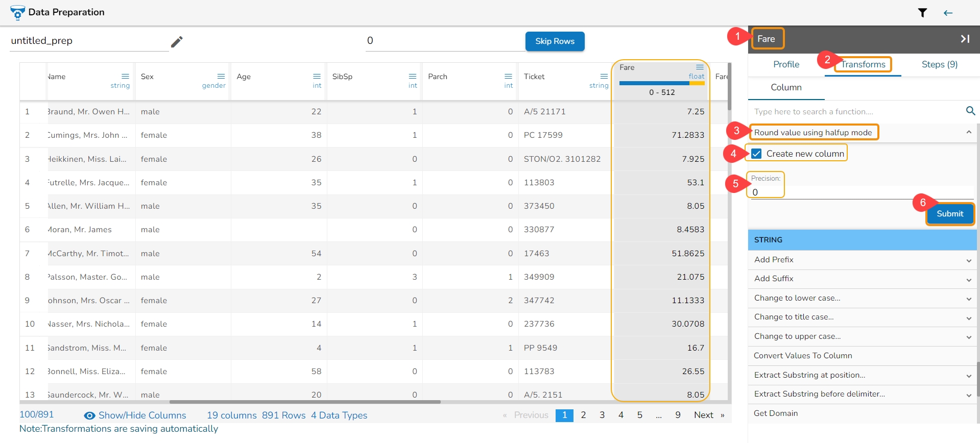
Task: Click the horizontal table scrollbar
Action: click(305, 402)
